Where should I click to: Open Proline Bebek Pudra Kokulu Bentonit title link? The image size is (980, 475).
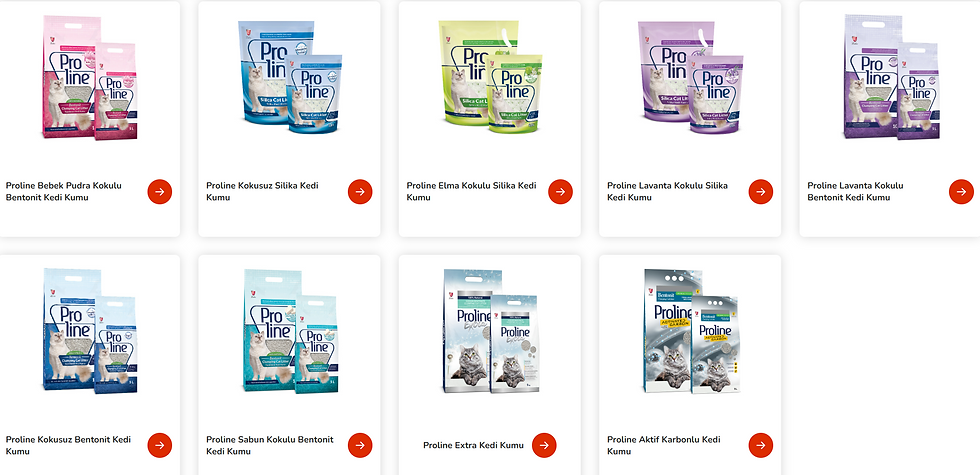64,192
